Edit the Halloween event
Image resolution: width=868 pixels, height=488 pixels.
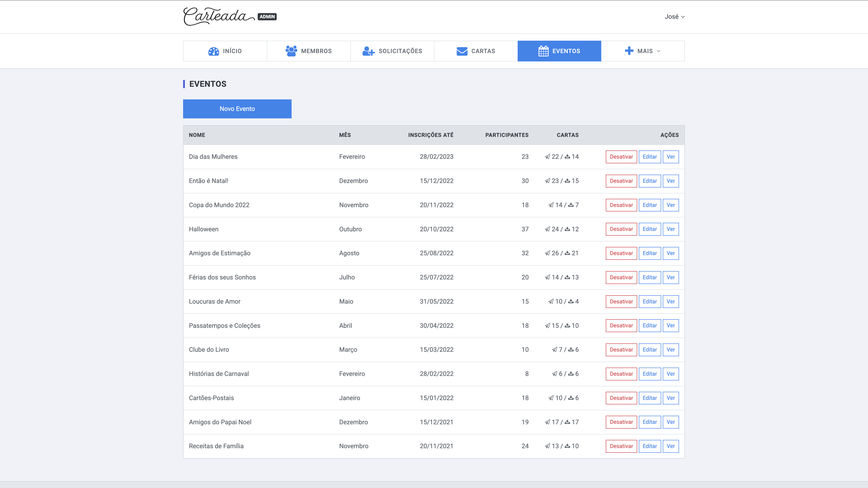click(650, 229)
